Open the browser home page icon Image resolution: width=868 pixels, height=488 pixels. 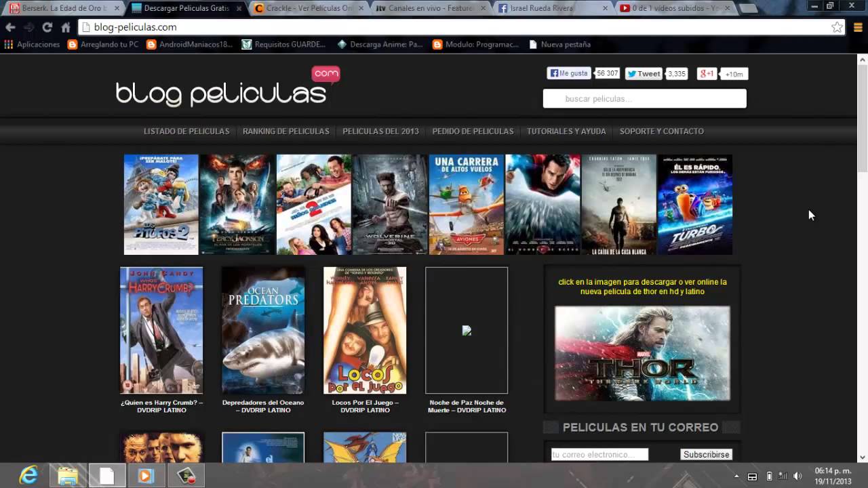tap(66, 27)
